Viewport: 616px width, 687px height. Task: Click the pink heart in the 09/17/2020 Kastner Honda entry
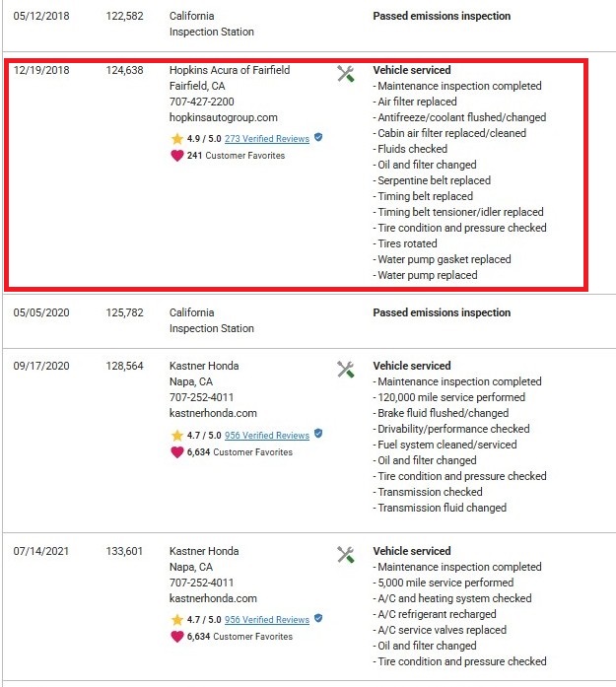177,452
